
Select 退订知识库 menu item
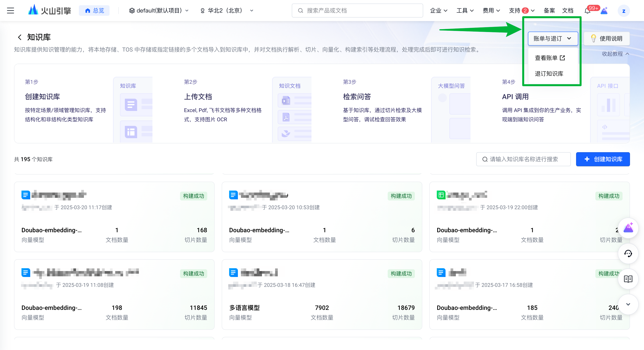click(553, 74)
